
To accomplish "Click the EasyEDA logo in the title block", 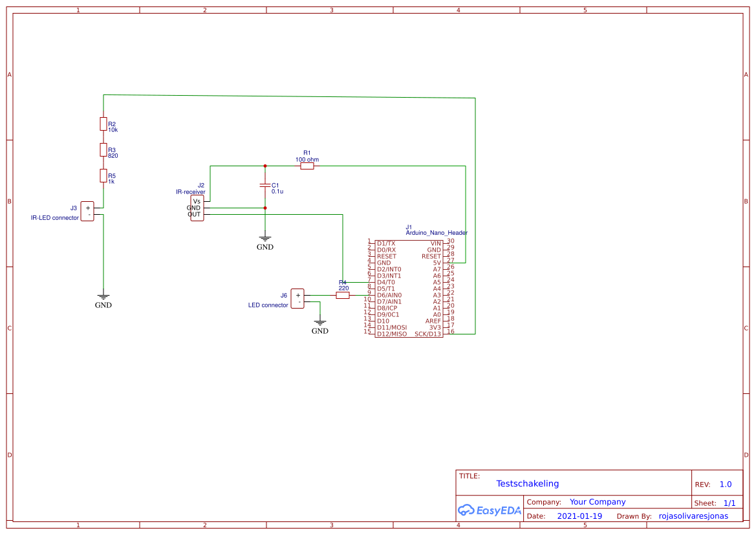I will click(x=490, y=510).
